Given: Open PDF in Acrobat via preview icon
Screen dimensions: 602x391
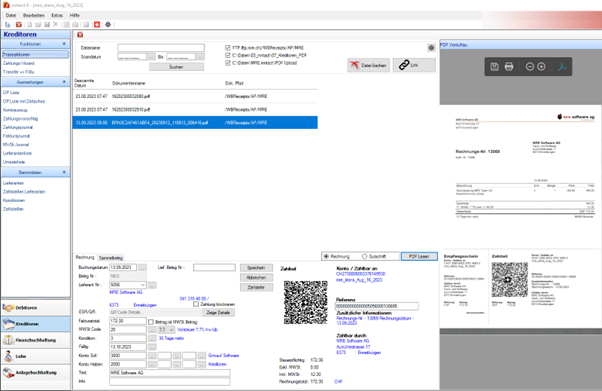Looking at the screenshot, I should coord(562,66).
